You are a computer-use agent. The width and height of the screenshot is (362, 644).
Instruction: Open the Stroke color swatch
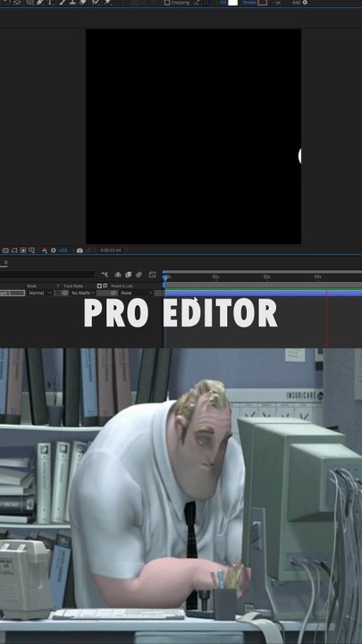(262, 3)
